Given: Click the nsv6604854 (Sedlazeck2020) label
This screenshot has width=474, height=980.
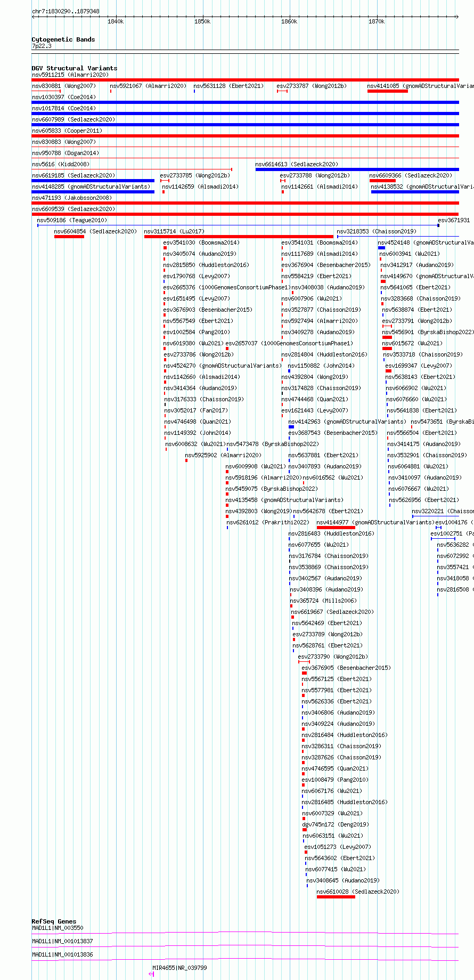Looking at the screenshot, I should [x=95, y=231].
